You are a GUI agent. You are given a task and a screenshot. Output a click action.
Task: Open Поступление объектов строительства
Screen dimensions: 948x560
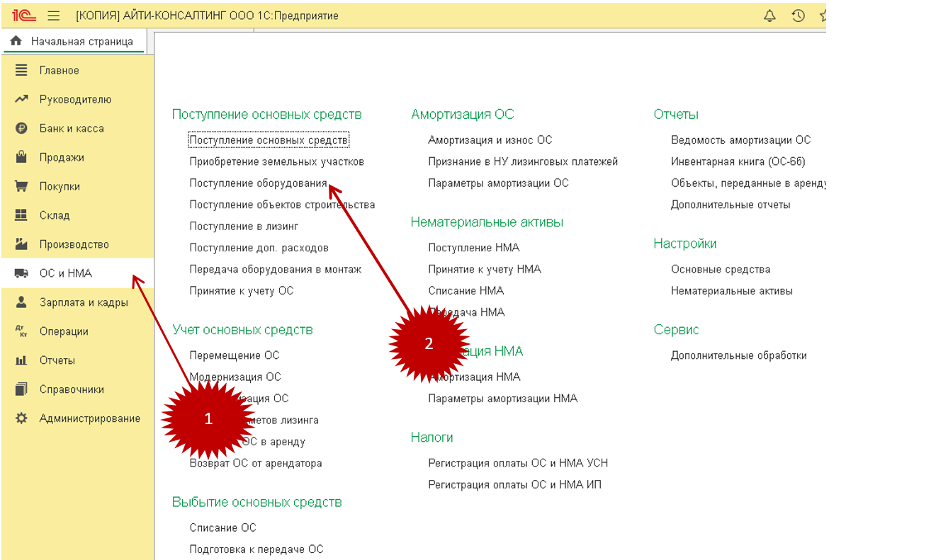[282, 205]
